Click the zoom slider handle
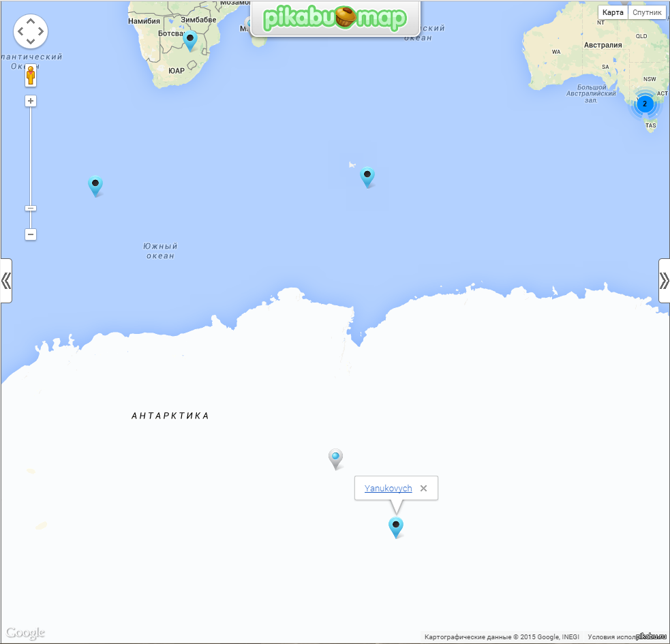This screenshot has height=644, width=670. pyautogui.click(x=31, y=208)
